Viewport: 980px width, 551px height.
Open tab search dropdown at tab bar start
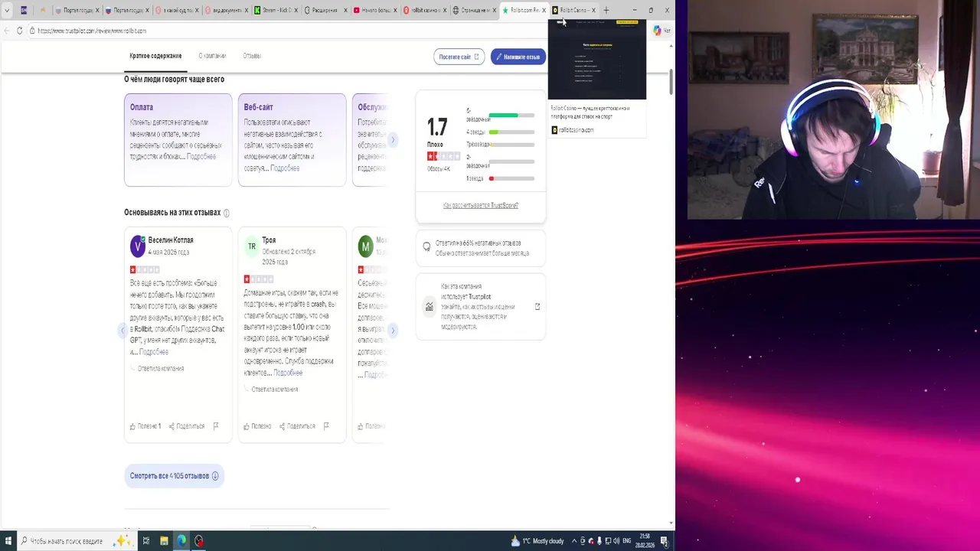pos(7,10)
